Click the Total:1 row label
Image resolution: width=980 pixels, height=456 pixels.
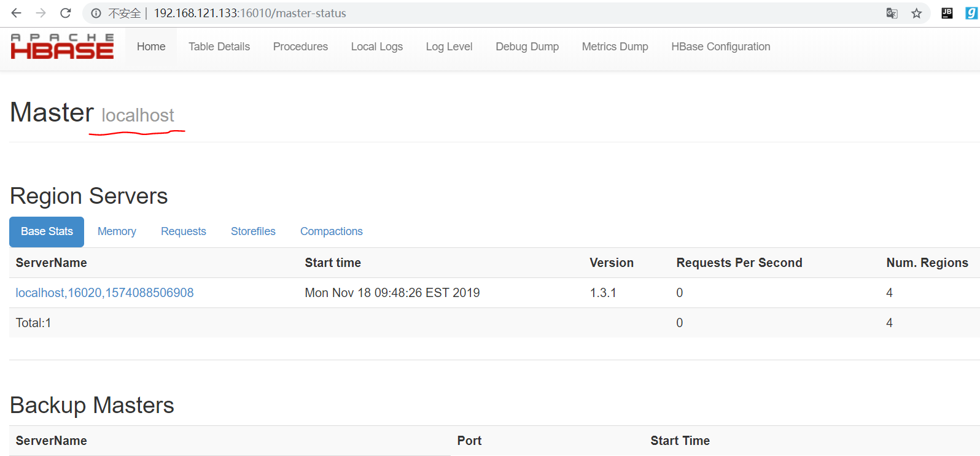[33, 323]
